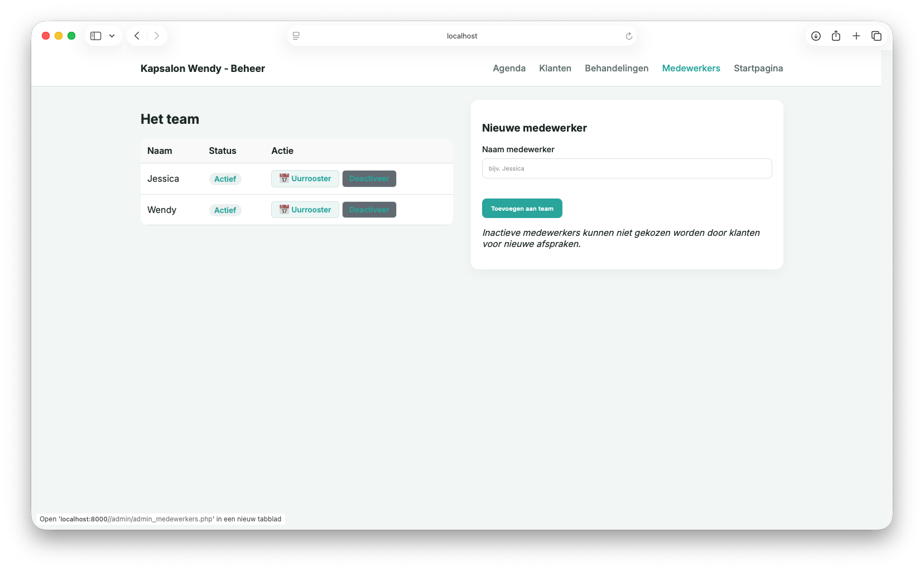Go to the Klanten page
The width and height of the screenshot is (924, 571).
point(555,68)
